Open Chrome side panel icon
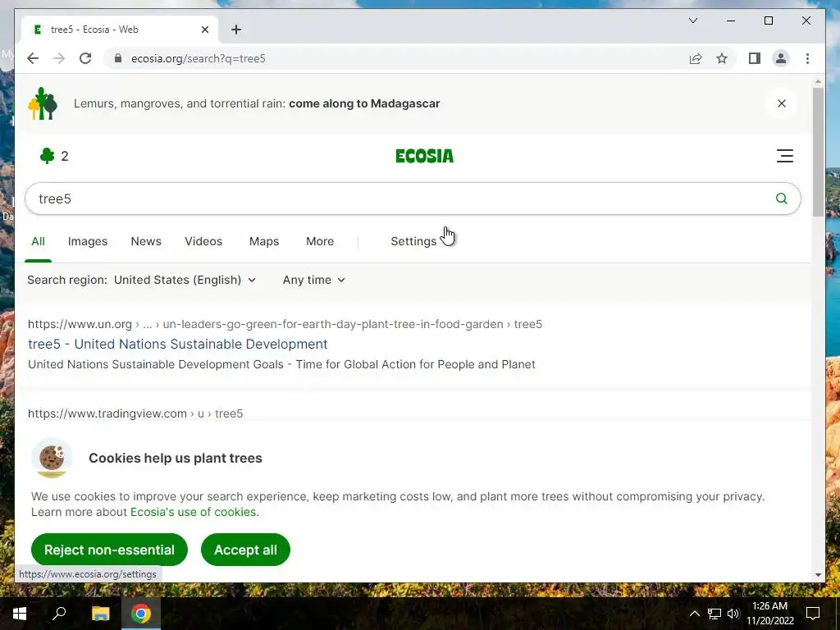This screenshot has height=630, width=840. point(755,58)
